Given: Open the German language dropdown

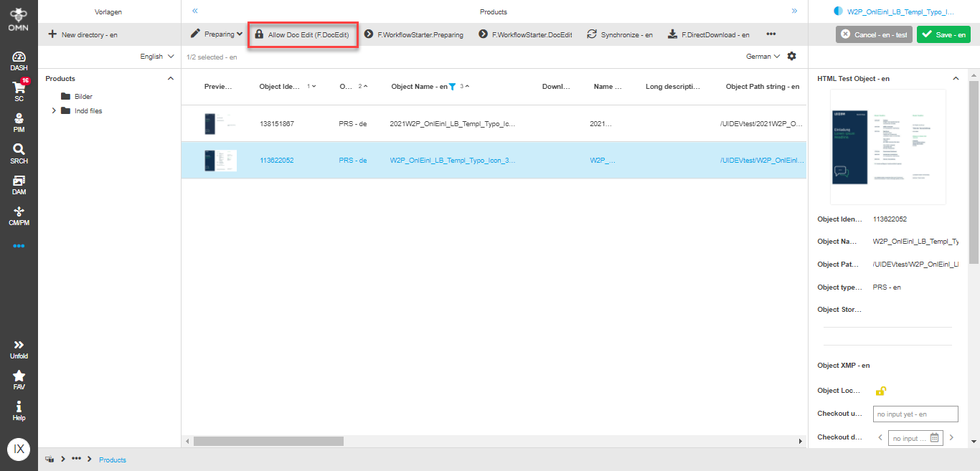Looking at the screenshot, I should 763,56.
